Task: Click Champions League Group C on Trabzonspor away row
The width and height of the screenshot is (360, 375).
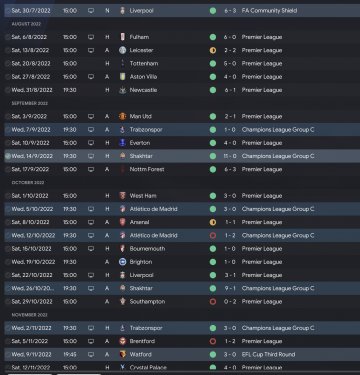Action: (278, 130)
